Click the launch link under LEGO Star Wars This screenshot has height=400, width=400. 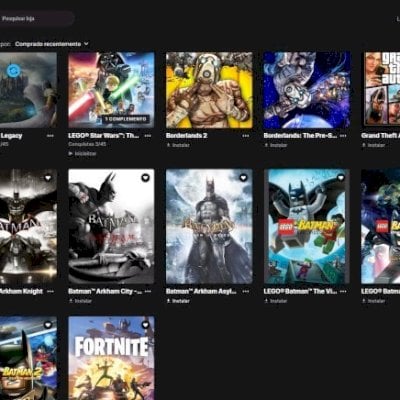tap(82, 154)
